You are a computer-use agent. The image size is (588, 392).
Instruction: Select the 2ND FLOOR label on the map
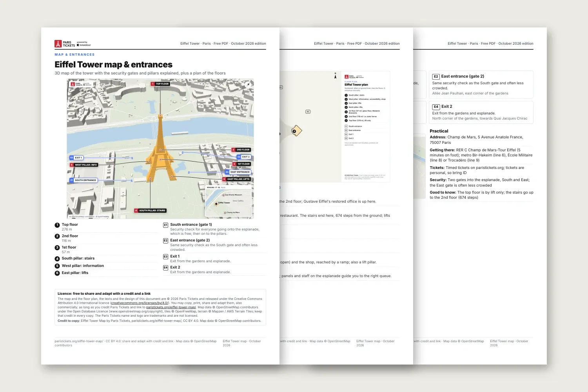241,150
